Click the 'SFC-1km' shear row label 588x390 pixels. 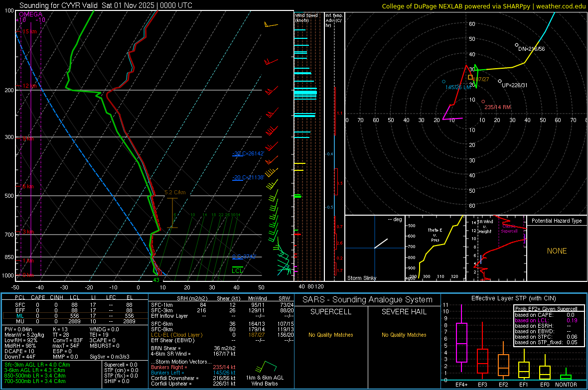coord(162,305)
